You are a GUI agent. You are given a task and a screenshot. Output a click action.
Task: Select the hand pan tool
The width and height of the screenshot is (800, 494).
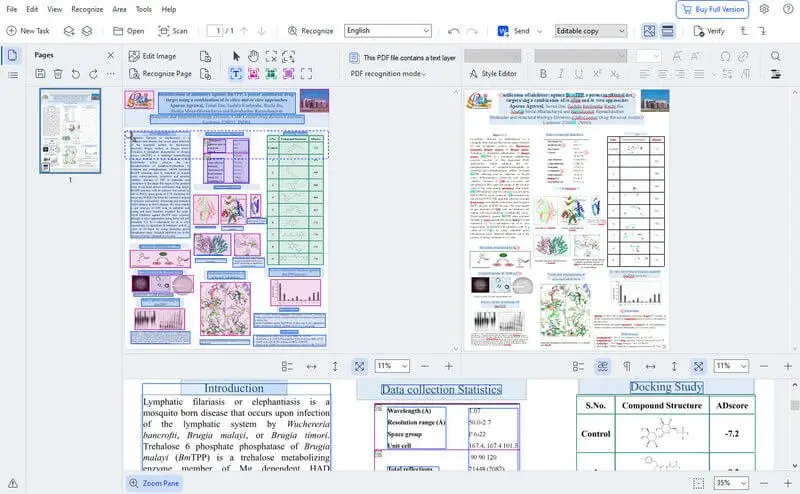[x=253, y=56]
